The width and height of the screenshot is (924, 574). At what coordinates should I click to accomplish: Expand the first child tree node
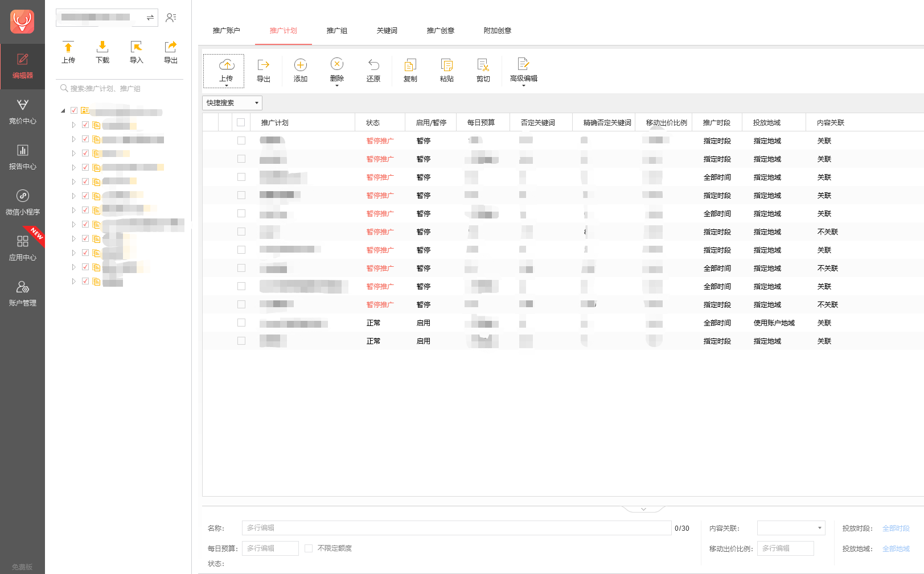click(73, 125)
